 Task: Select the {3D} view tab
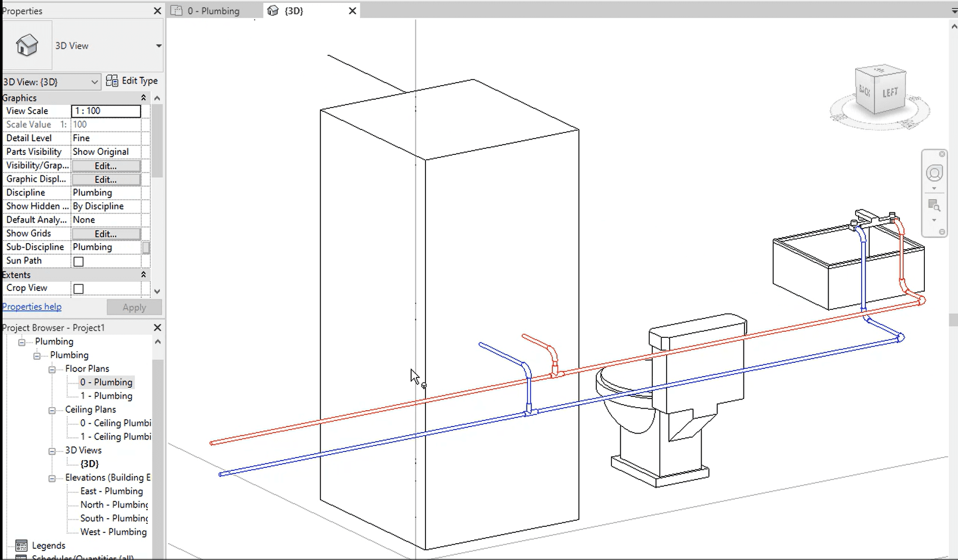pos(295,10)
